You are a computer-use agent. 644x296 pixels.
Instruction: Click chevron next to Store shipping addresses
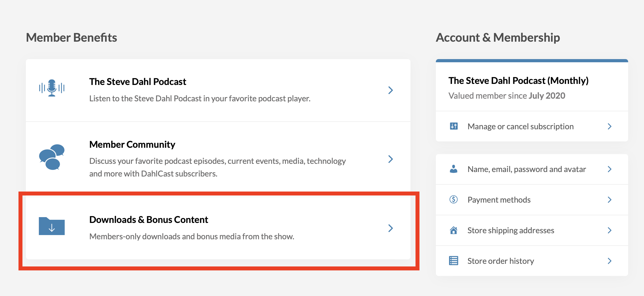[x=610, y=230]
